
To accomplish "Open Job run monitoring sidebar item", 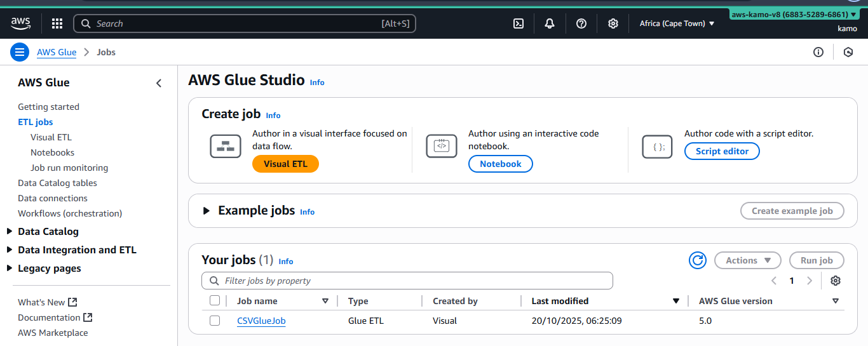I will pyautogui.click(x=69, y=168).
